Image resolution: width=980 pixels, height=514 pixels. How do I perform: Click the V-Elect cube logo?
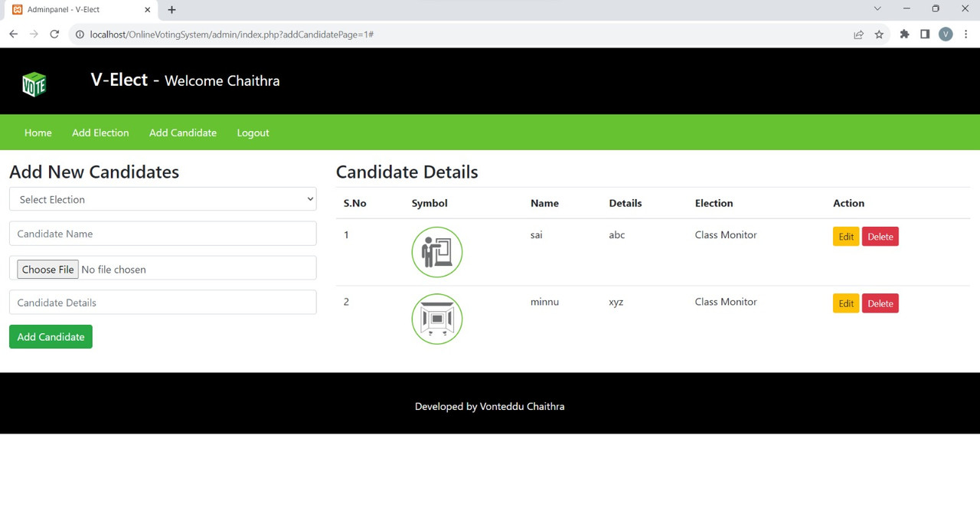34,83
